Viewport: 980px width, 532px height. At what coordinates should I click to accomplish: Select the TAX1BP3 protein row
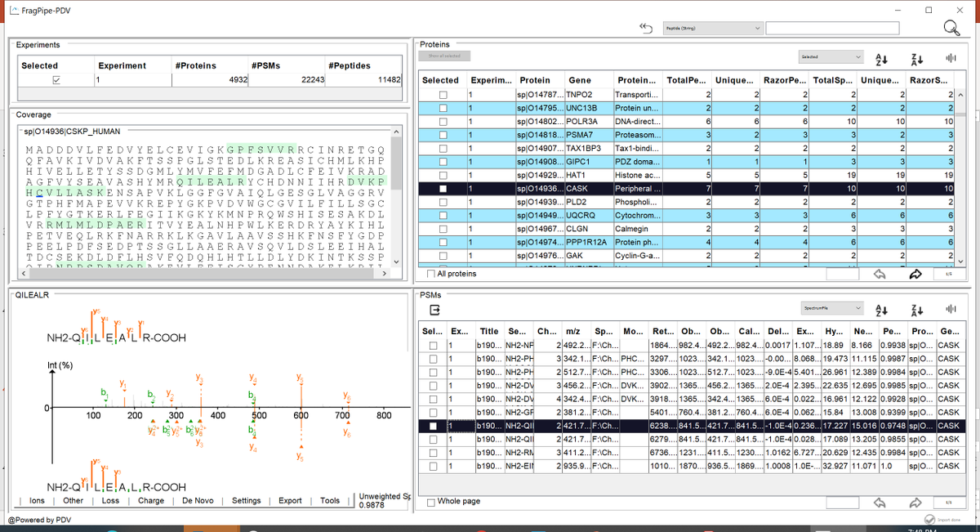[688, 148]
